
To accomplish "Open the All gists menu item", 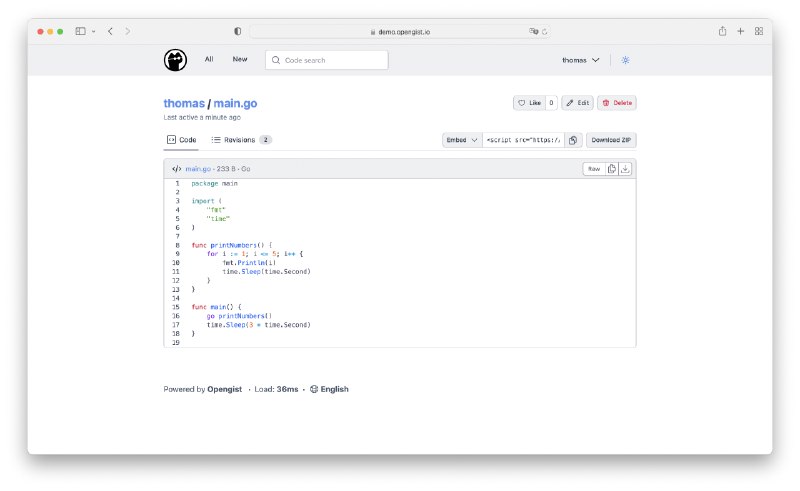I will [209, 59].
